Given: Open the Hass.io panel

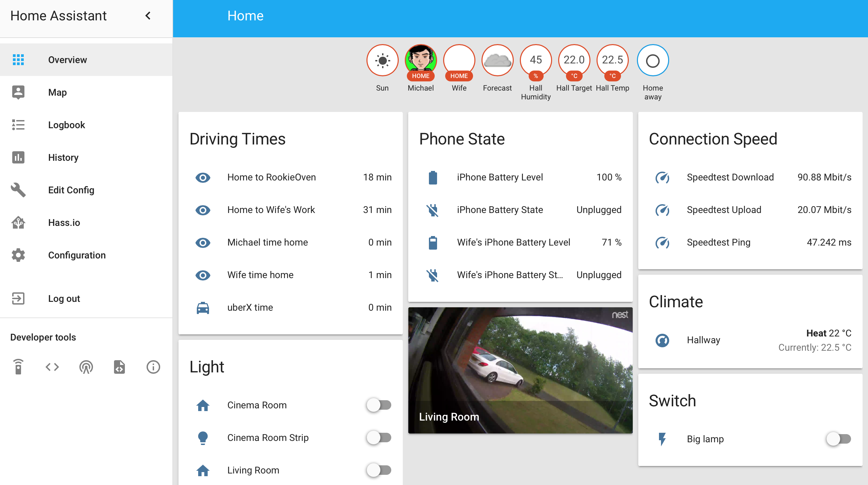Looking at the screenshot, I should (x=64, y=222).
